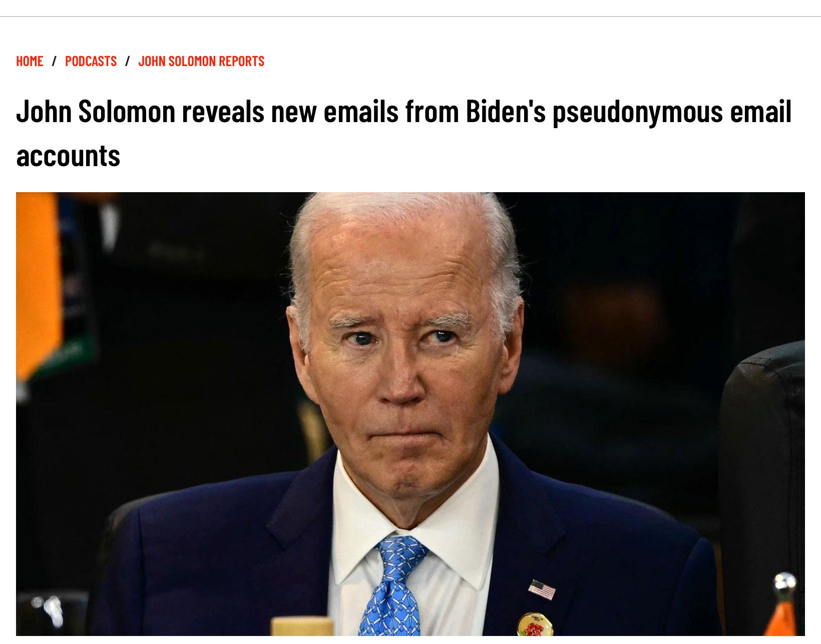
Task: Click the slash separator after PODCASTS
Action: click(x=127, y=61)
